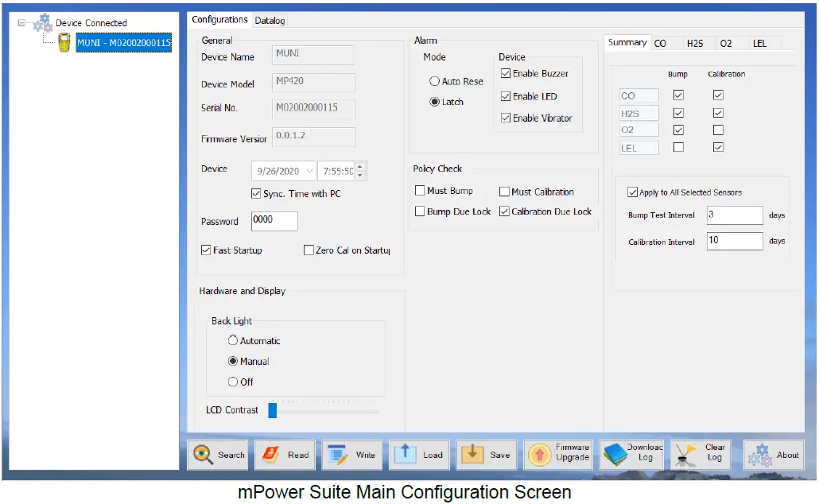Check the O2 Calibration checkbox

pyautogui.click(x=718, y=130)
